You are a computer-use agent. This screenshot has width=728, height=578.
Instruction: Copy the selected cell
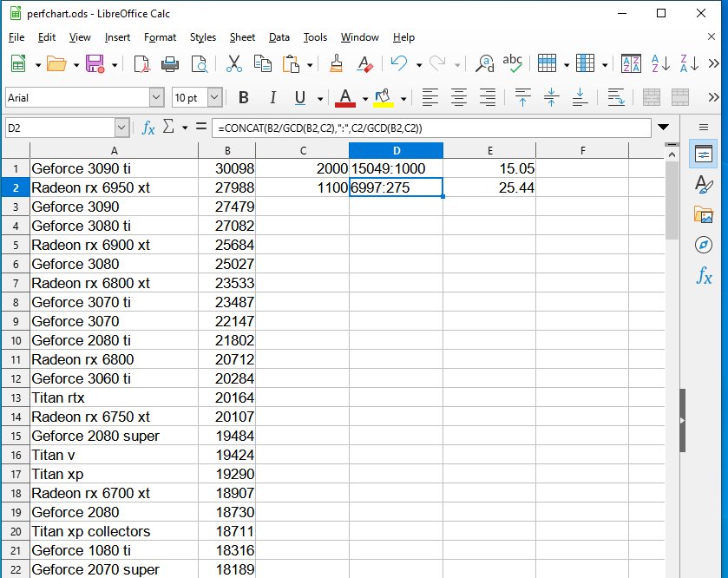(x=262, y=64)
